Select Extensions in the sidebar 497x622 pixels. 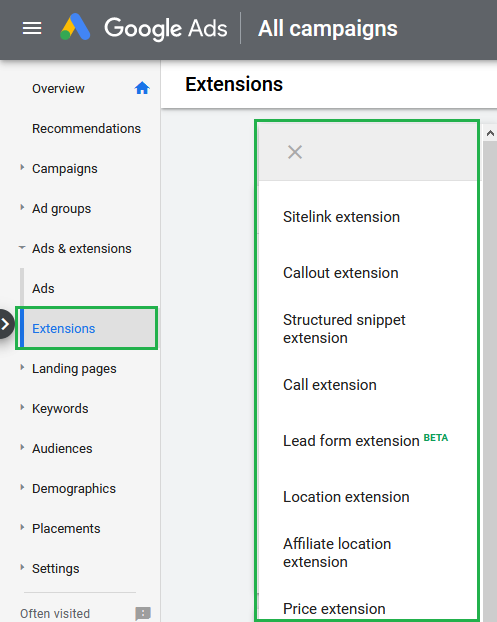(x=86, y=328)
